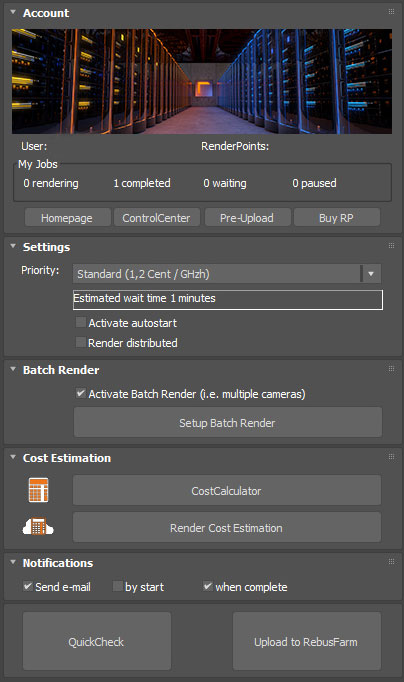Collapse the Notifications rollout
Screen dimensions: 404x682
13,562
